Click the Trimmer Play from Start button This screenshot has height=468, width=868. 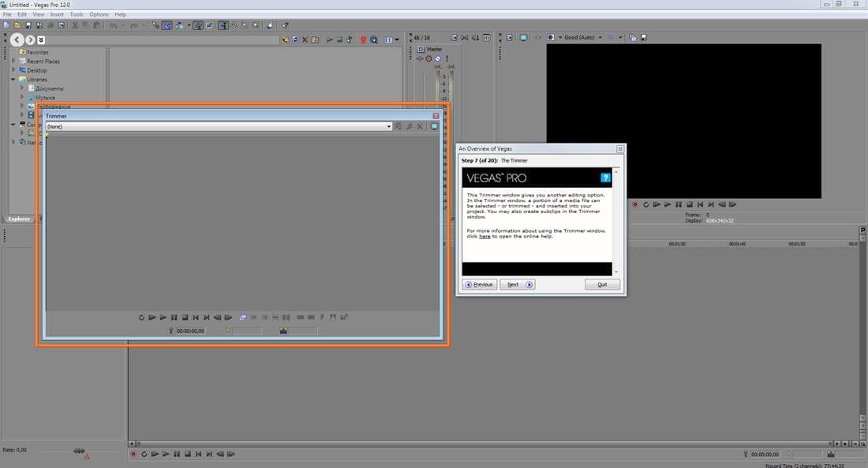[x=152, y=317]
